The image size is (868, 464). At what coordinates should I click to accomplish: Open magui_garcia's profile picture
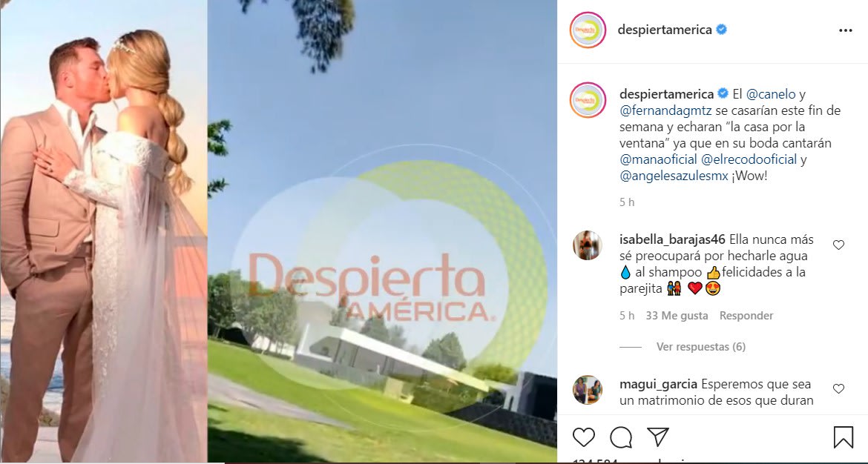pos(588,390)
